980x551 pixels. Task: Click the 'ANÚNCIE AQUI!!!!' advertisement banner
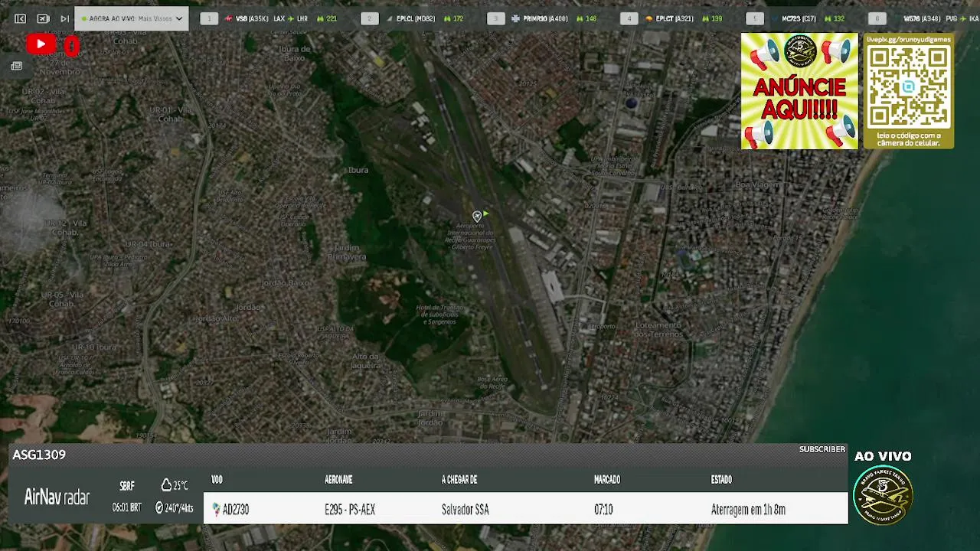coord(800,91)
